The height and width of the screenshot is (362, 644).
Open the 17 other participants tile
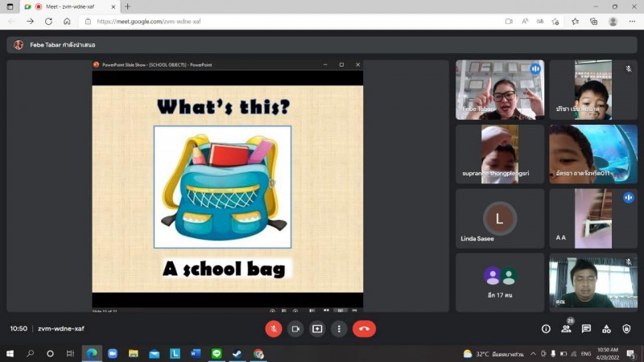coord(499,282)
